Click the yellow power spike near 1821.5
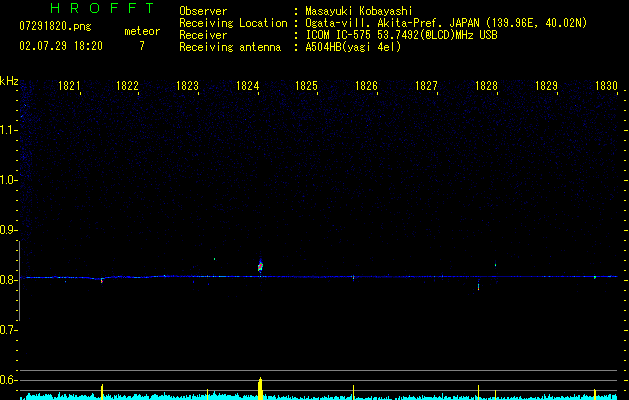Image resolution: width=629 pixels, height=400 pixels. click(x=102, y=392)
